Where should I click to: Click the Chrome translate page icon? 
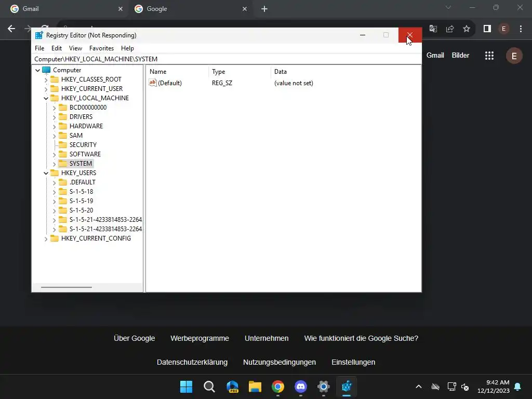(x=433, y=29)
